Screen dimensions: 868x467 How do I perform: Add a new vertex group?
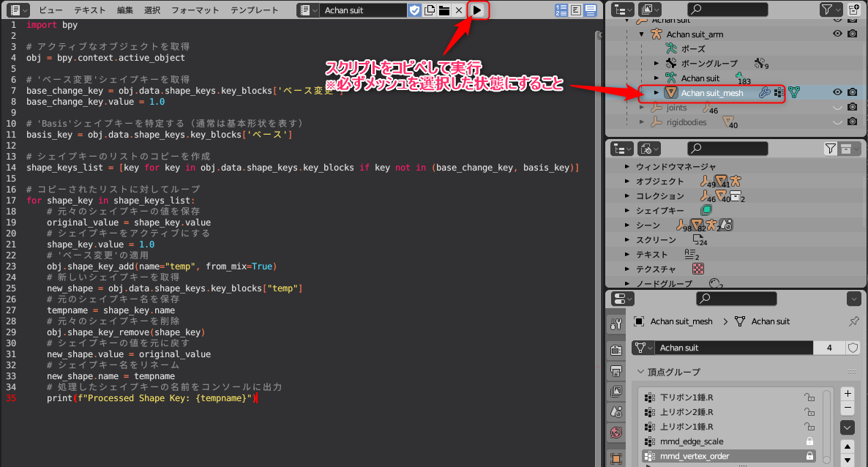(x=848, y=393)
